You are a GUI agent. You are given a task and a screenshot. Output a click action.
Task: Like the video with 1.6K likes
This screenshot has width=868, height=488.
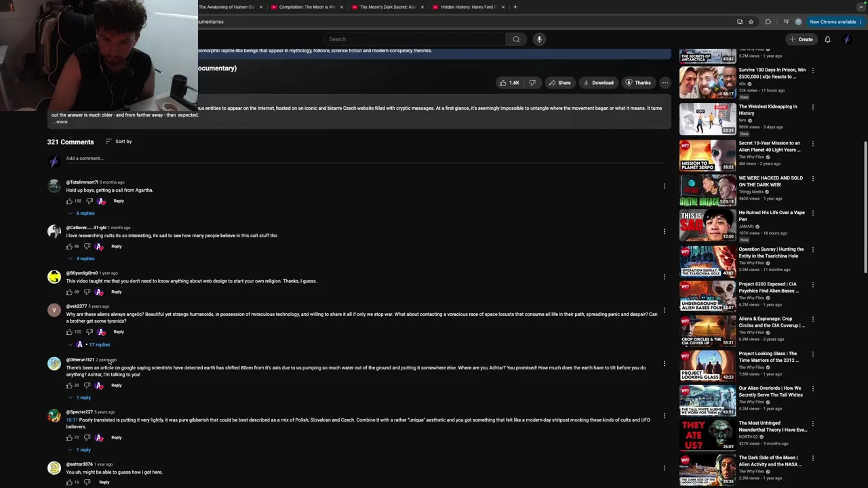(509, 83)
